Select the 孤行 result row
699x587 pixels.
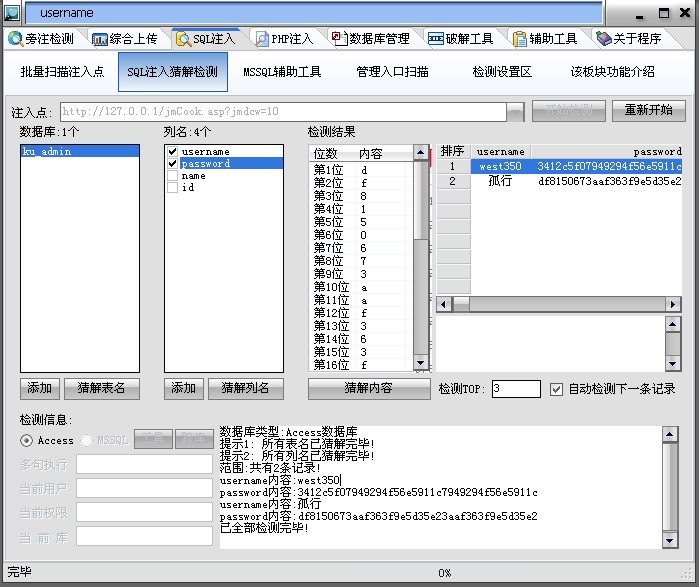point(559,181)
